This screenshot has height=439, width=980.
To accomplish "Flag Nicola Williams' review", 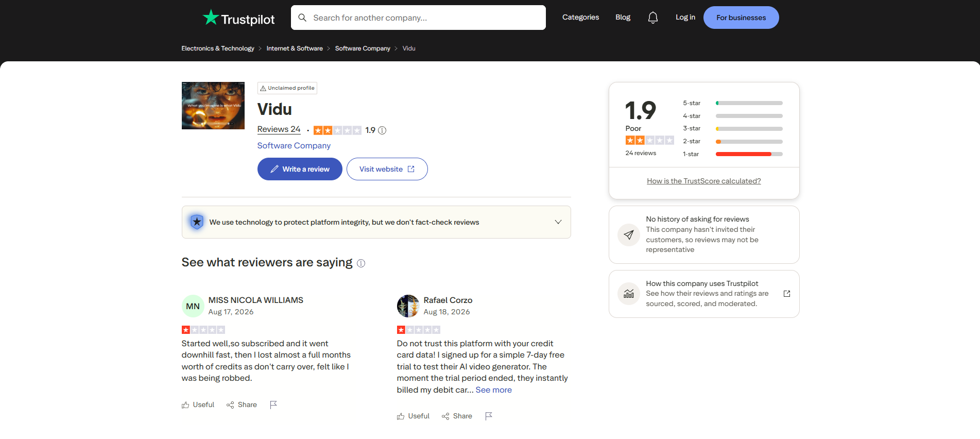I will point(273,405).
